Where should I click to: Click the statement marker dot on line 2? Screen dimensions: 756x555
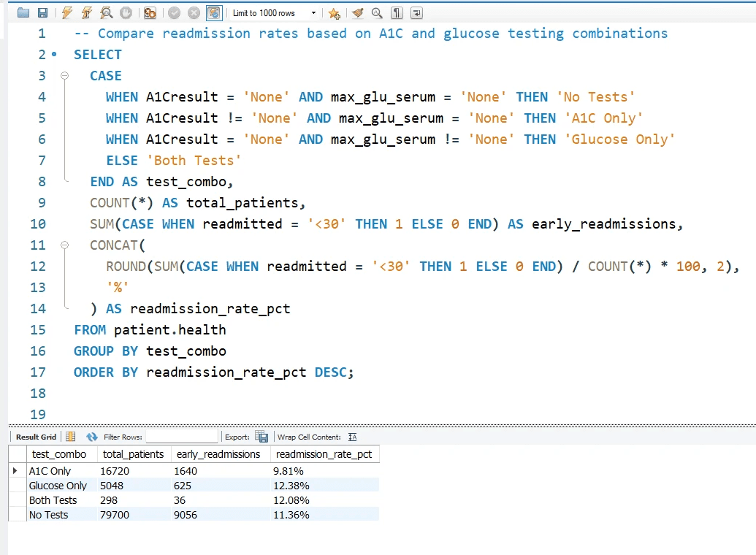coord(54,55)
